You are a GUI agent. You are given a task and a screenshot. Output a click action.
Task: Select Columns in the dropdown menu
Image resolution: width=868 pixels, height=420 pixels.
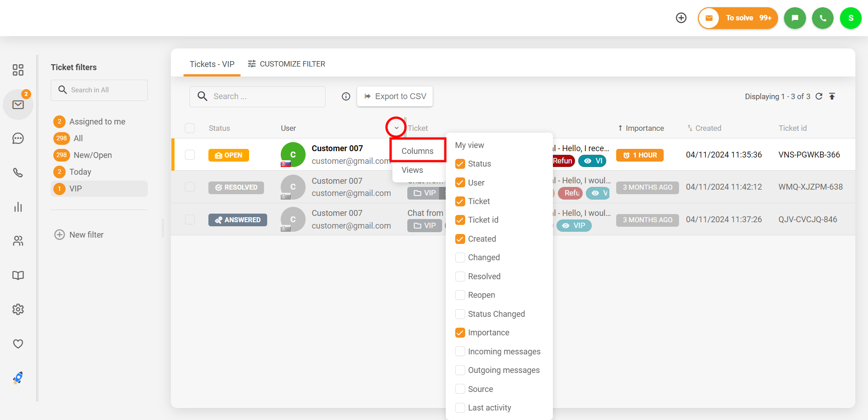(417, 151)
